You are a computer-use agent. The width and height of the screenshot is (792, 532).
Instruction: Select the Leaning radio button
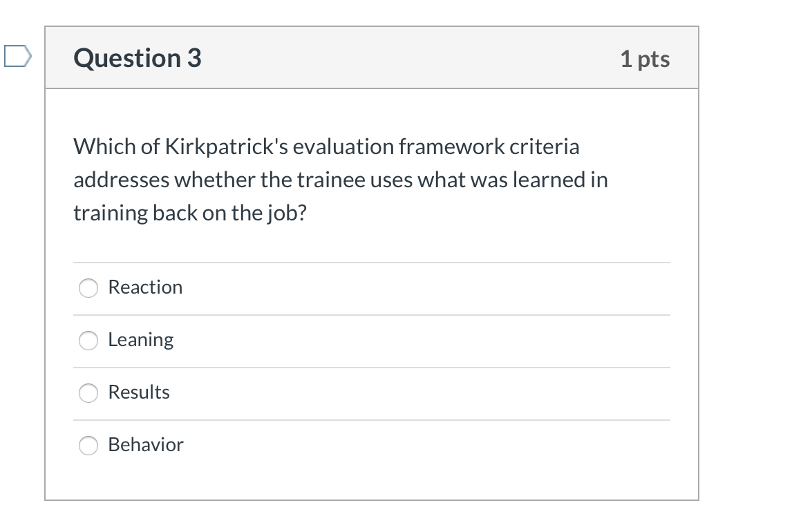click(88, 341)
